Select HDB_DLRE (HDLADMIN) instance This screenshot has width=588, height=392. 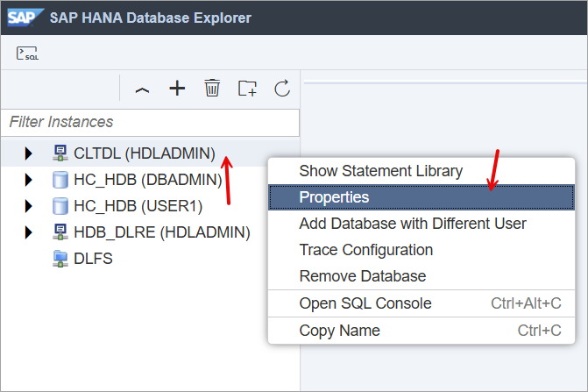pos(162,232)
